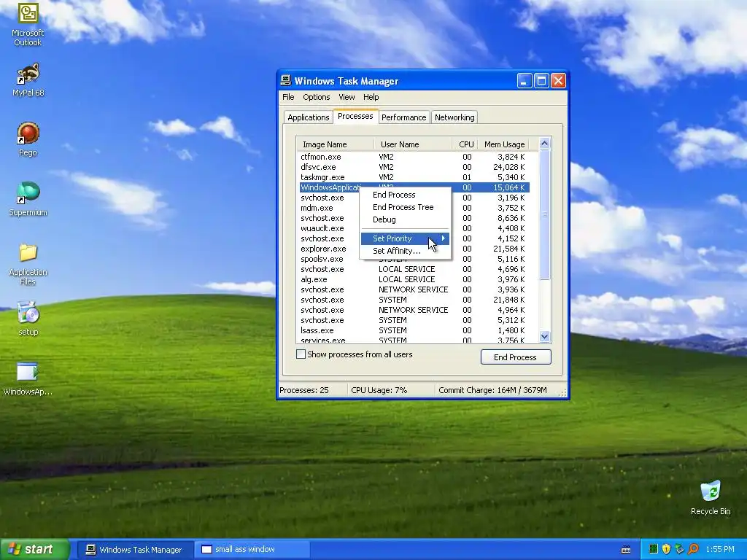
Task: Select svchost.exe row using 21,848 K
Action: (414, 300)
